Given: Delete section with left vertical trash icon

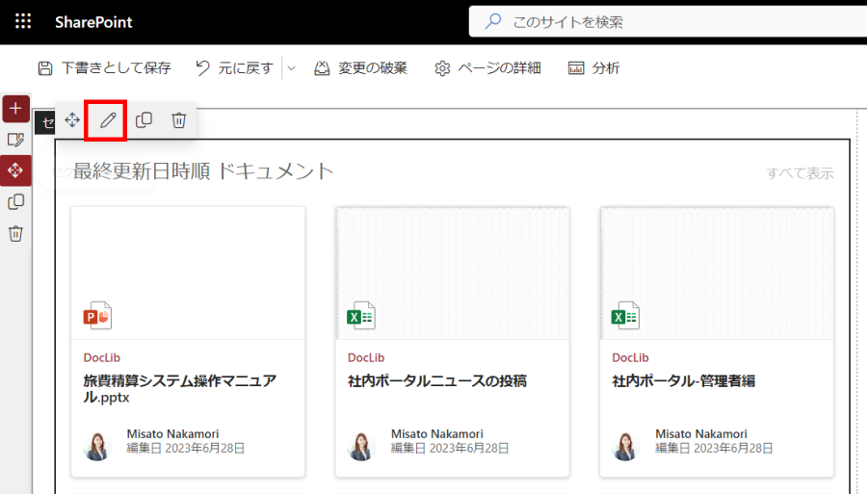Looking at the screenshot, I should click(15, 233).
